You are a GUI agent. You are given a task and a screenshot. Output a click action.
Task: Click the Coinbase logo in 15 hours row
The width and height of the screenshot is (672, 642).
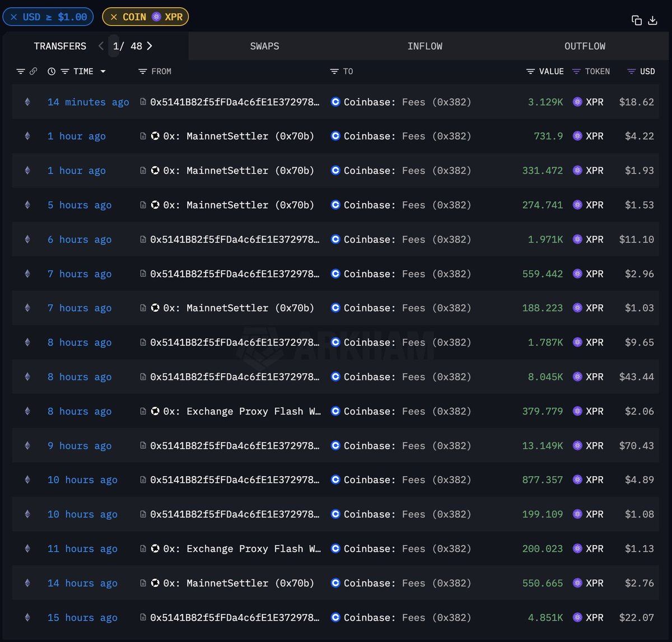tap(335, 617)
